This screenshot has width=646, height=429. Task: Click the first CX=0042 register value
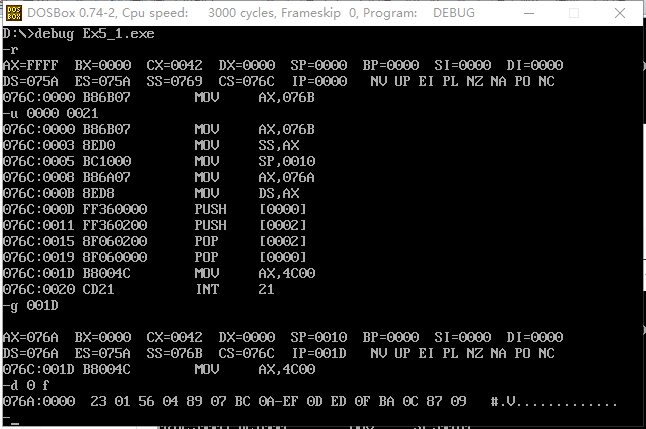coord(174,65)
